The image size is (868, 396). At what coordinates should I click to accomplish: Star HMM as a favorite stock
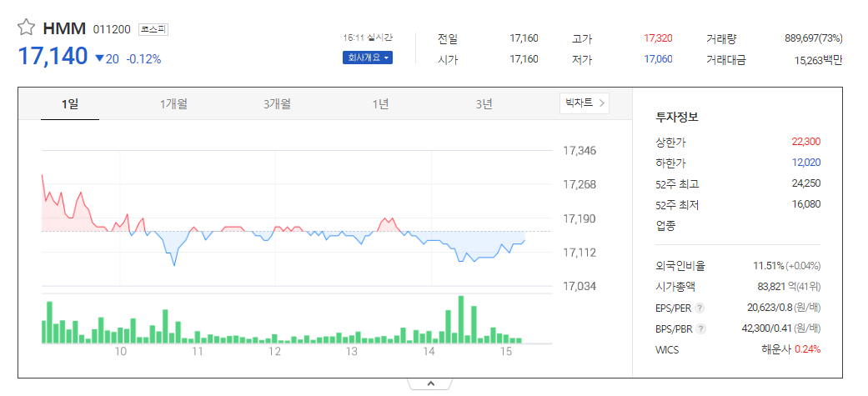(26, 28)
